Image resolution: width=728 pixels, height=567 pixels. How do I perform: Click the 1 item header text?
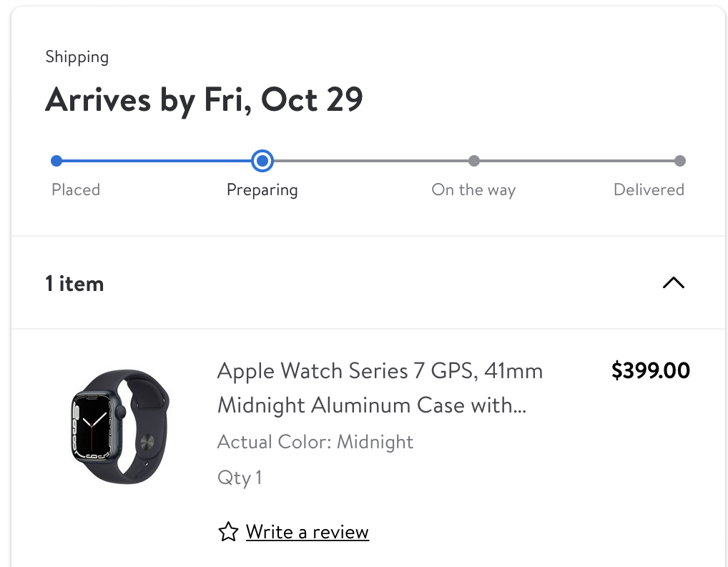click(74, 284)
